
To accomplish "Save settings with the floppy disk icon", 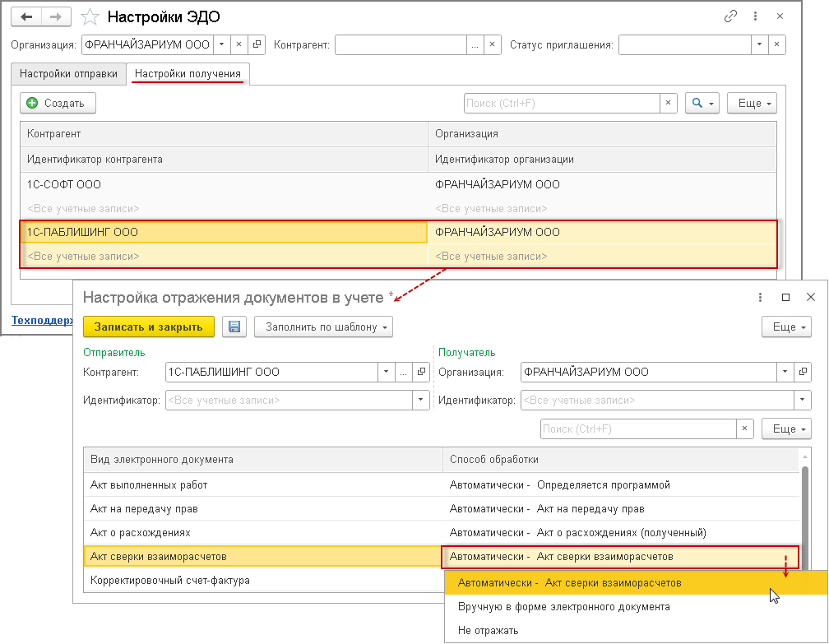I will [234, 327].
